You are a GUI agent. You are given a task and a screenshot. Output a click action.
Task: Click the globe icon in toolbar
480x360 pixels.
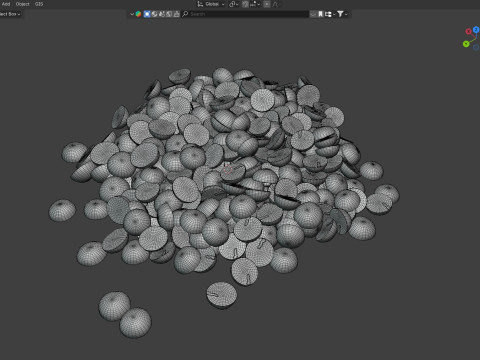tap(154, 14)
